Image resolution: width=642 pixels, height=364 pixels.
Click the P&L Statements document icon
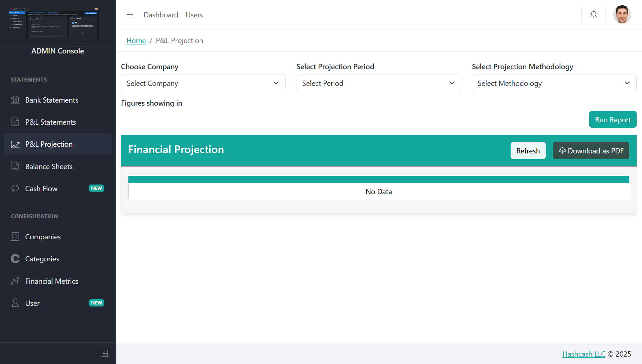(15, 122)
